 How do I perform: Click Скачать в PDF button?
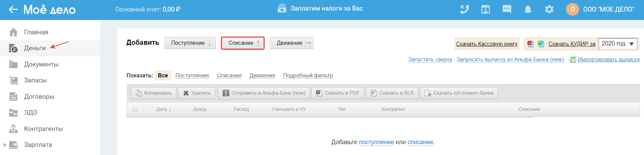coord(338,93)
